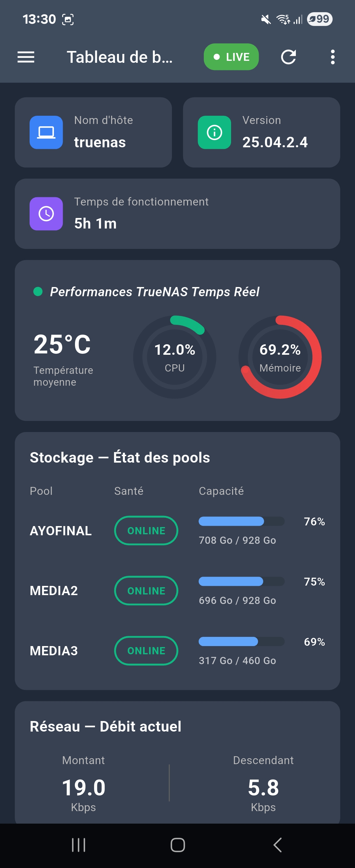Select the red memory usage gauge
Image resolution: width=355 pixels, height=868 pixels.
pos(280,357)
